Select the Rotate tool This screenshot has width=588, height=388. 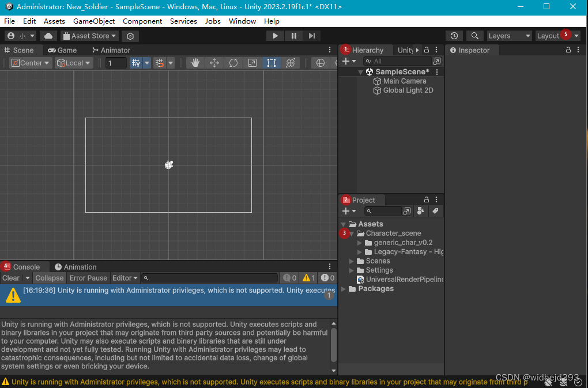[233, 63]
